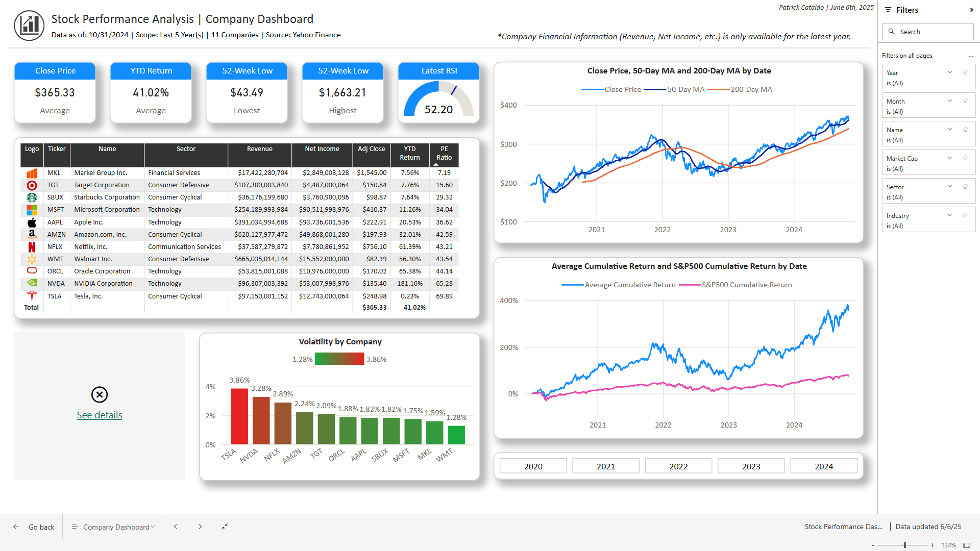
Task: Select the 2024 year slicer button
Action: (823, 465)
